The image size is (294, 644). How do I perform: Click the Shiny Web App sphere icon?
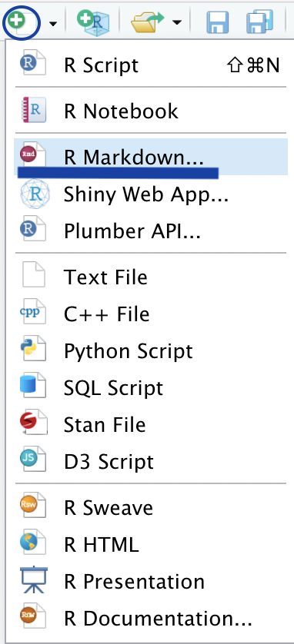pos(35,194)
